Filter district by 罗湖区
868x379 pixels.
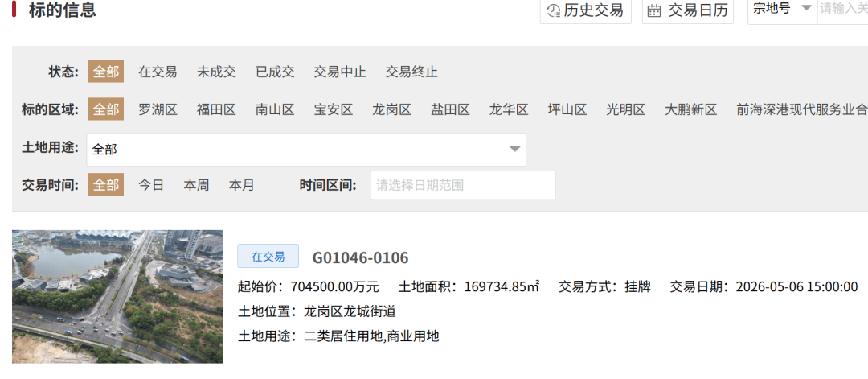tap(158, 109)
